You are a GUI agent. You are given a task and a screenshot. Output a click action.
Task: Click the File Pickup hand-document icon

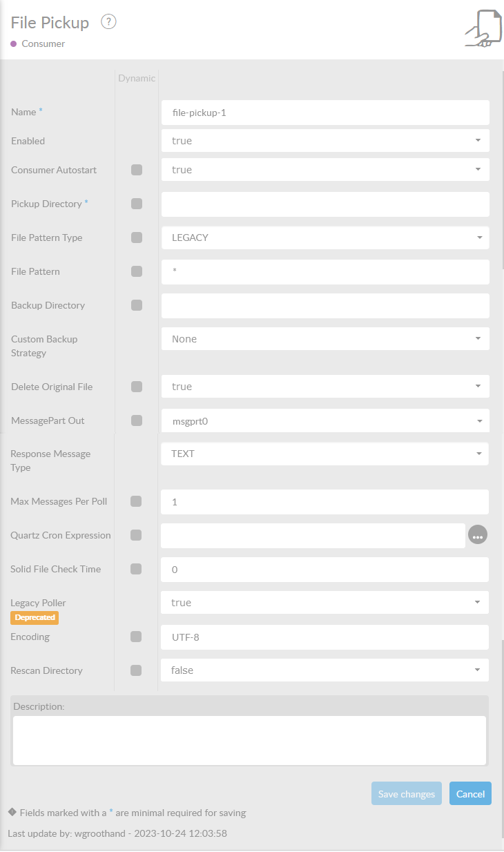pos(481,28)
